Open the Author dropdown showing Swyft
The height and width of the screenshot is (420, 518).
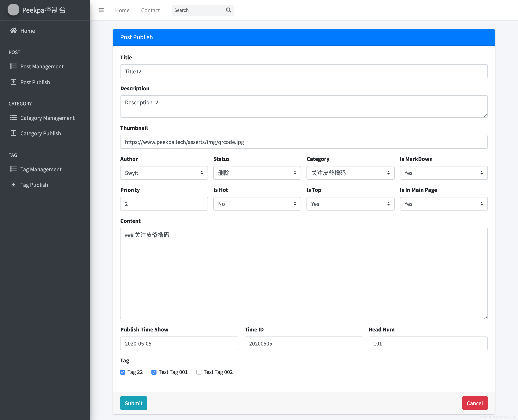164,173
